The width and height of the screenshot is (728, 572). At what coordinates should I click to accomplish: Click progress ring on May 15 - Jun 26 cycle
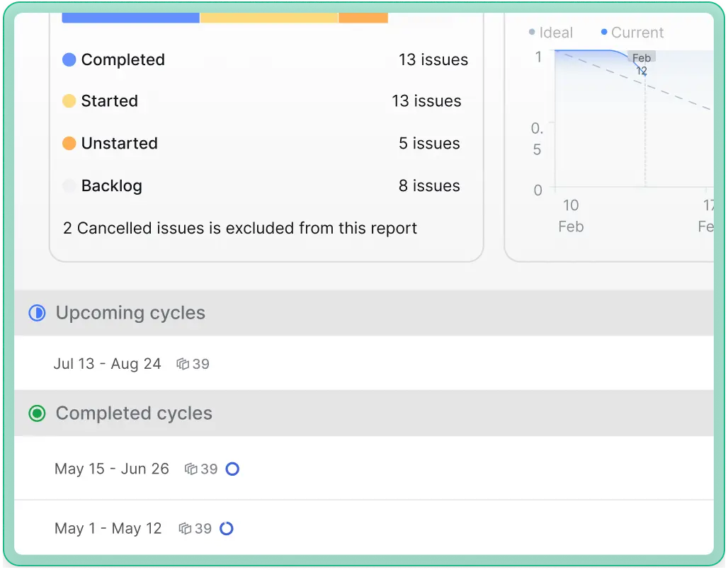(232, 469)
